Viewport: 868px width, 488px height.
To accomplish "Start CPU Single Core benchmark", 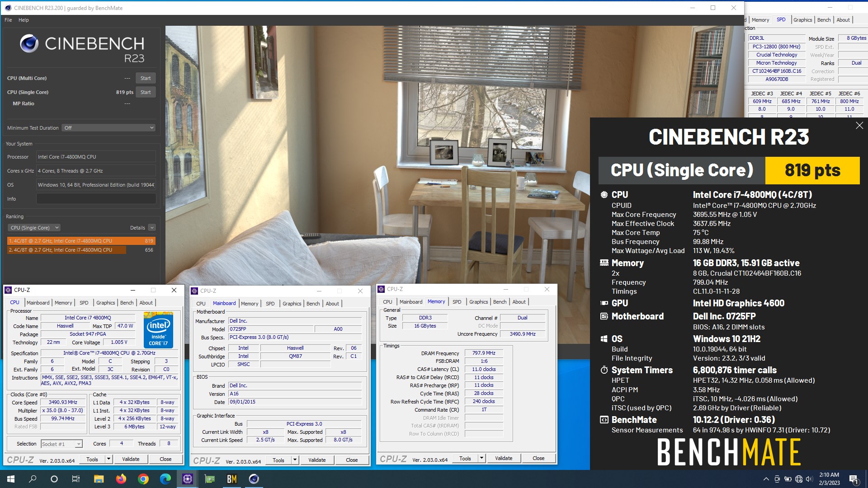I will (x=146, y=92).
